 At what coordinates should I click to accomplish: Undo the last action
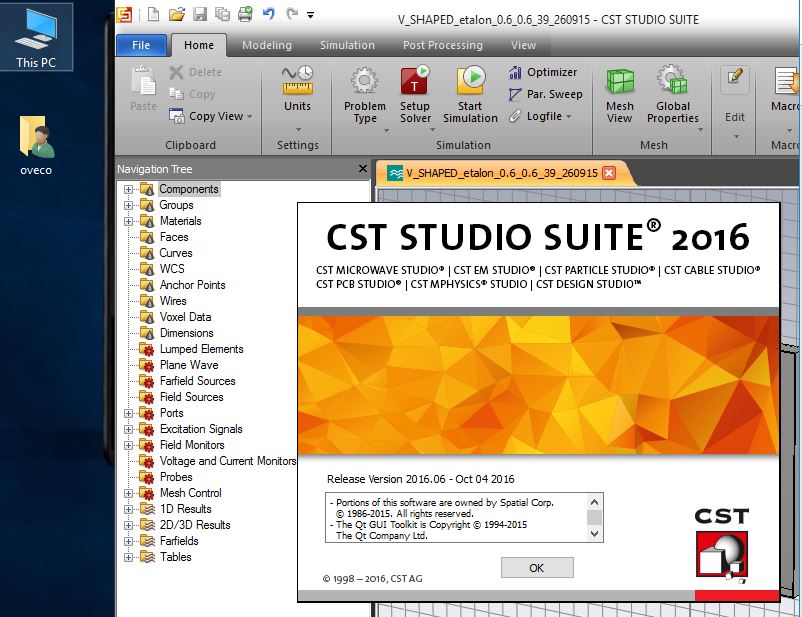pos(269,14)
